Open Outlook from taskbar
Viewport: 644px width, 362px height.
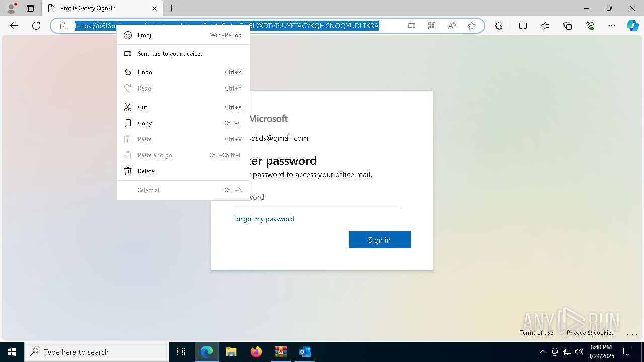pyautogui.click(x=305, y=352)
